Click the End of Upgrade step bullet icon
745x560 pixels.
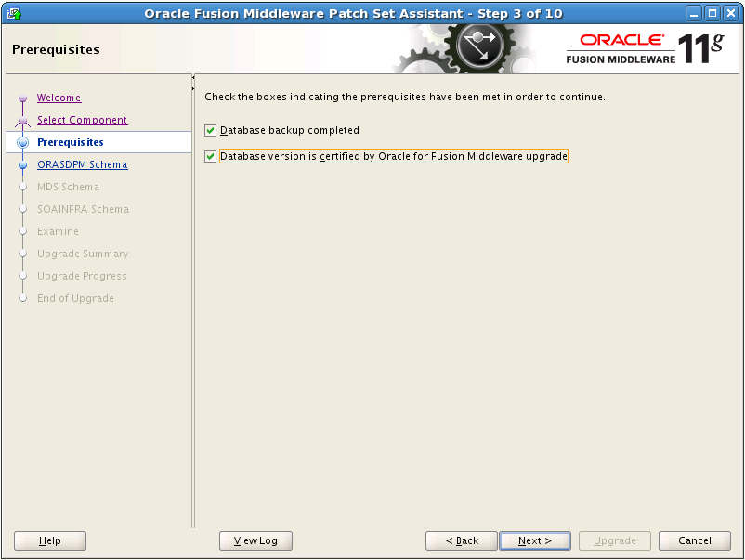click(x=22, y=299)
